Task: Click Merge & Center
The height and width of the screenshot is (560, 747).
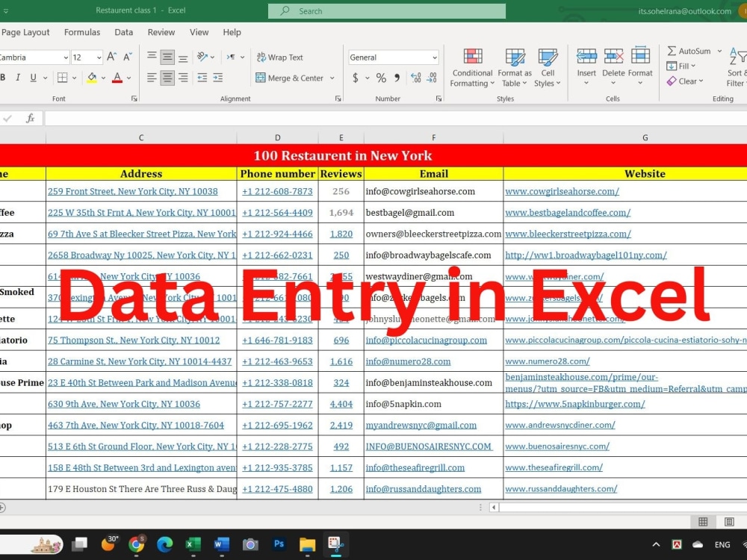Action: tap(290, 78)
